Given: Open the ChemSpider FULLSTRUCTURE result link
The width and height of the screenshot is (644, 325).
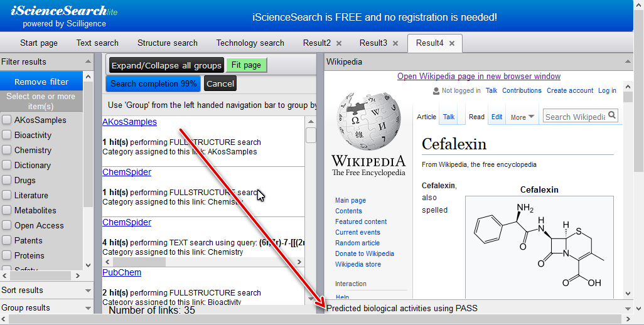Looking at the screenshot, I should pos(127,172).
